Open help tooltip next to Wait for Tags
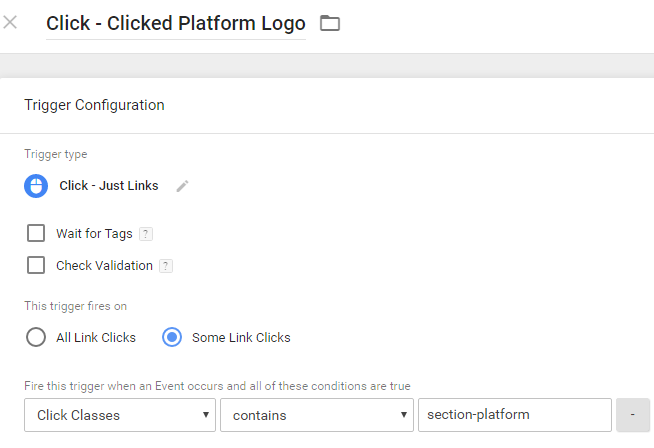 tap(145, 234)
